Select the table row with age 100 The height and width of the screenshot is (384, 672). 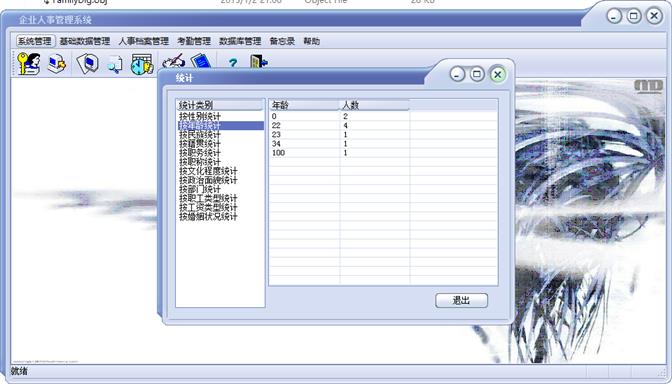[x=383, y=153]
